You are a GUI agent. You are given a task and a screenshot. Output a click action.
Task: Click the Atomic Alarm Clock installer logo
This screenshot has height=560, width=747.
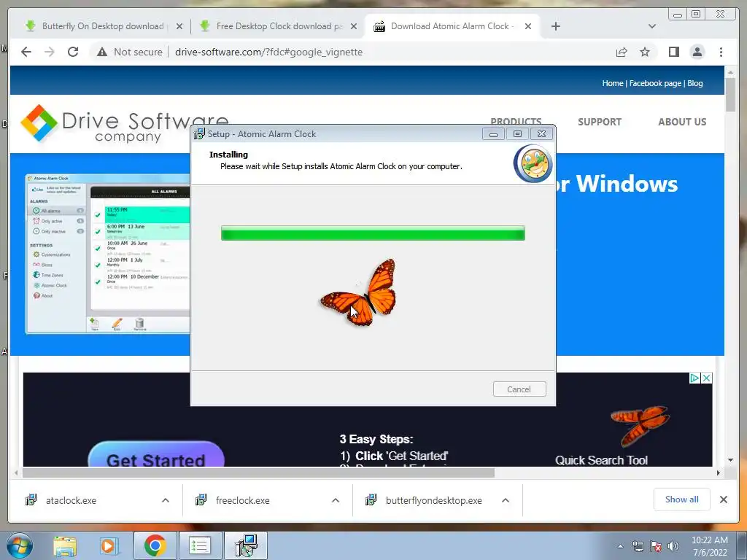tap(533, 163)
